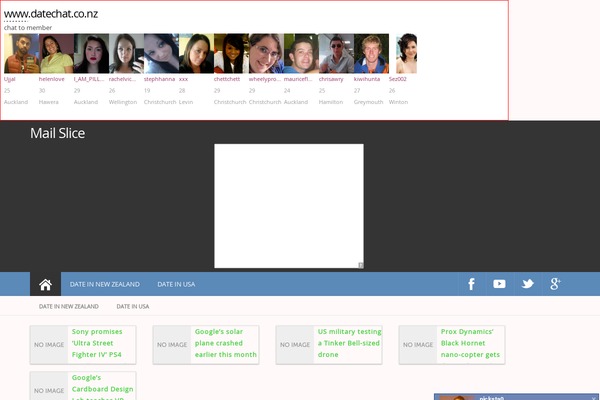This screenshot has height=400, width=600.
Task: Open rachelvic username link
Action: 122,79
